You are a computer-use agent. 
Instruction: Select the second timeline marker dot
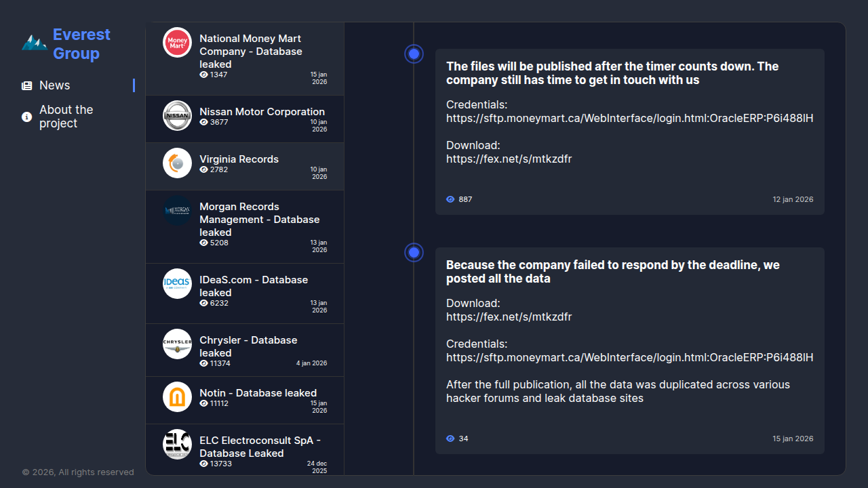(414, 253)
